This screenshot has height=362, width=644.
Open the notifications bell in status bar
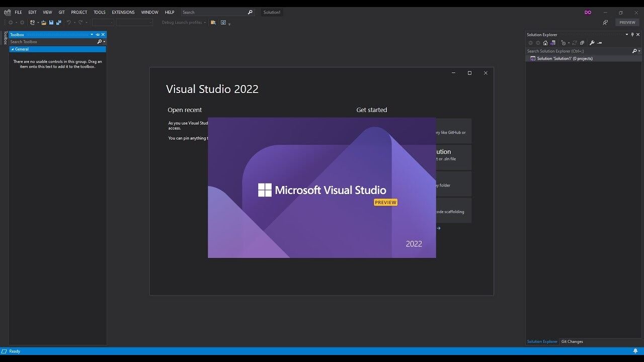(x=635, y=351)
